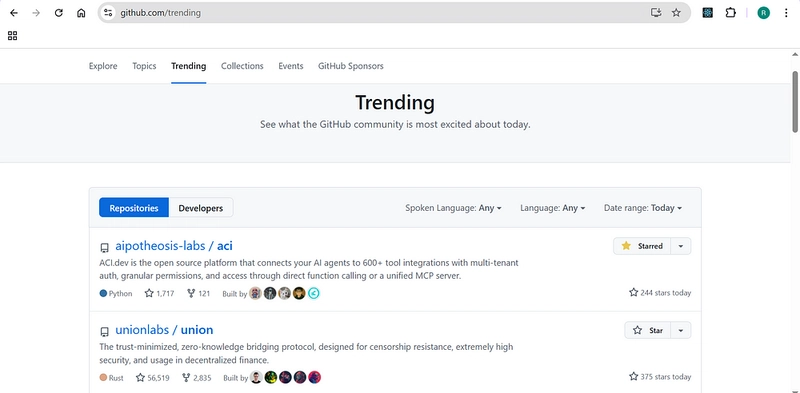Open the aipotheosis-labs / aci repository link

click(174, 246)
